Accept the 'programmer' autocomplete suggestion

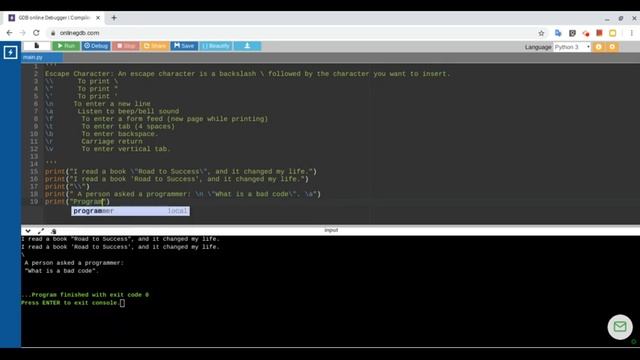[130, 211]
